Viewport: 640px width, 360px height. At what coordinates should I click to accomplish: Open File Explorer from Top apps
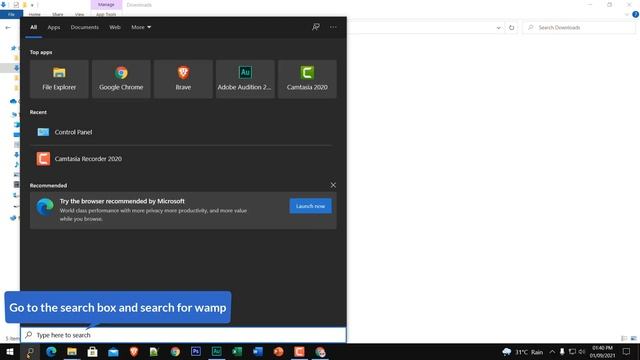point(59,79)
